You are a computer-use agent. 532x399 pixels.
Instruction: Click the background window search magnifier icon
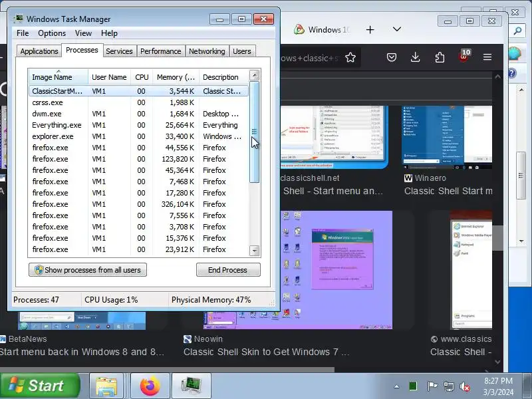tap(517, 31)
